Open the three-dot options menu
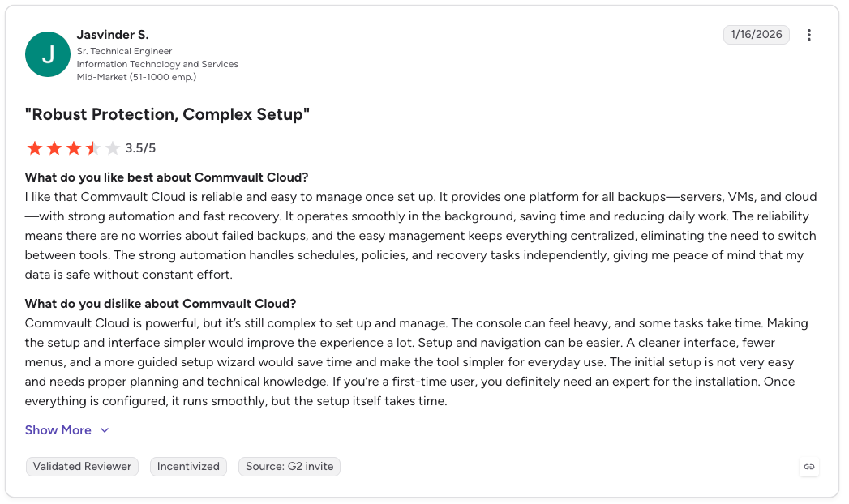Image resolution: width=849 pixels, height=504 pixels. (x=809, y=35)
